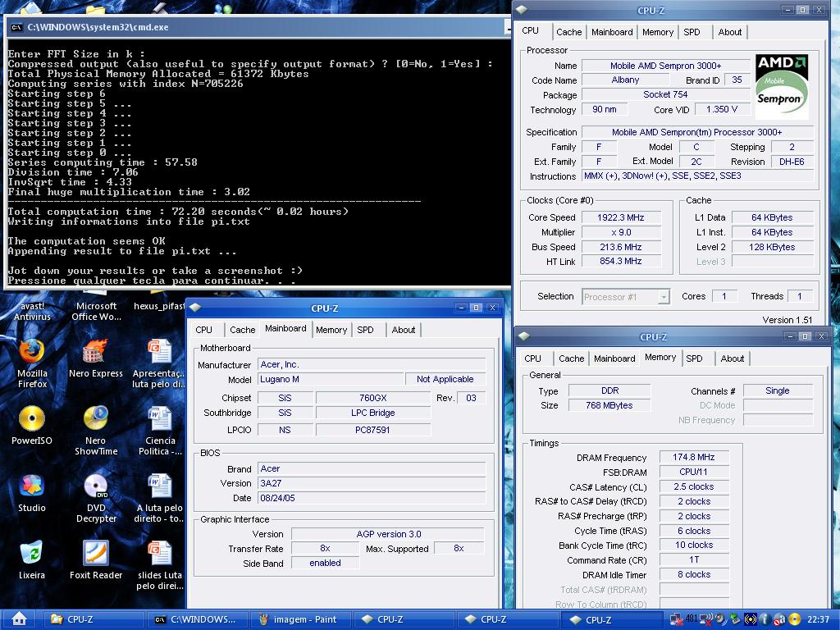The height and width of the screenshot is (630, 840).
Task: Open About tab in the Mainboard CPU-Z window
Action: (404, 330)
